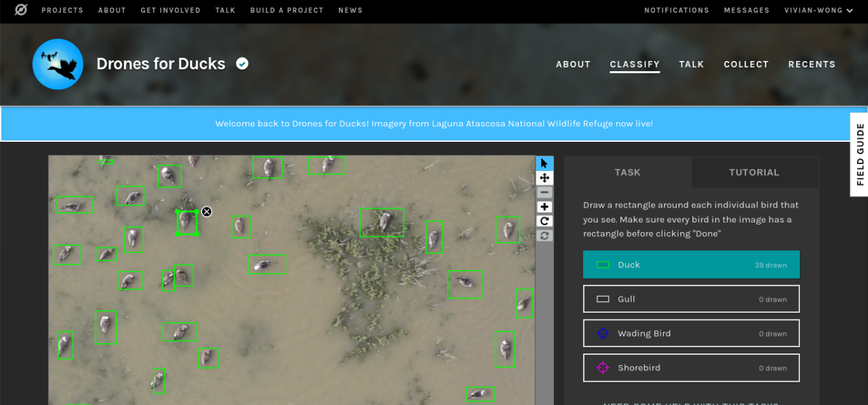The width and height of the screenshot is (868, 405).
Task: Click the zoom in plus button
Action: [545, 207]
